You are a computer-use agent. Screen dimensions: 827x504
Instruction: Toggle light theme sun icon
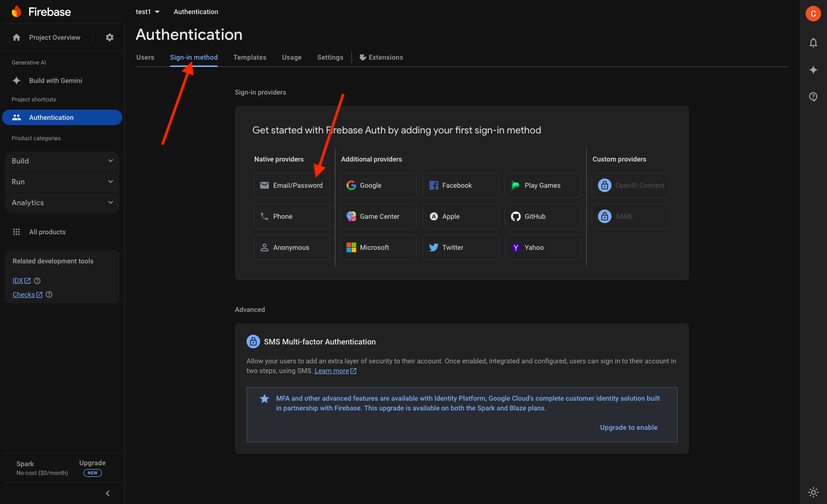point(813,492)
